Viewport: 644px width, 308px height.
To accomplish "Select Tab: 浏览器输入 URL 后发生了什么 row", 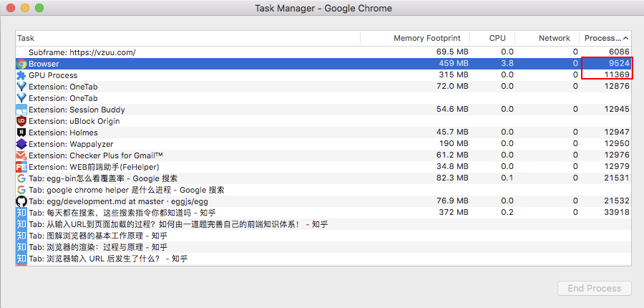I will (x=323, y=259).
